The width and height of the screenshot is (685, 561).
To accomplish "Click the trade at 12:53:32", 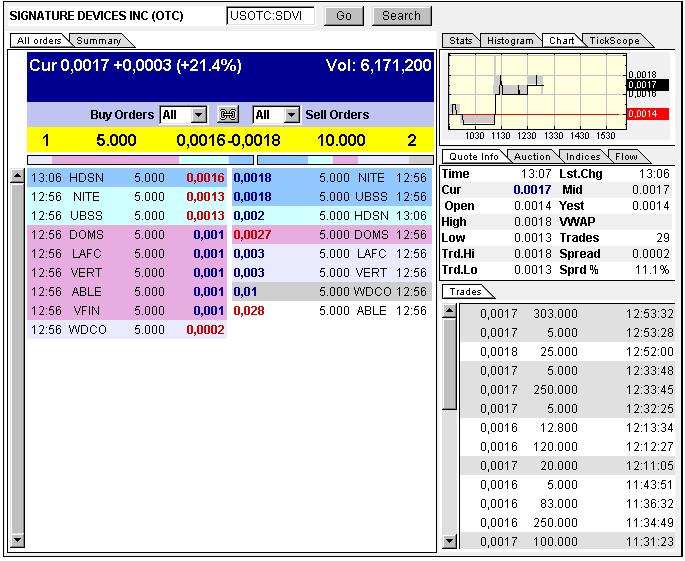I will [567, 314].
